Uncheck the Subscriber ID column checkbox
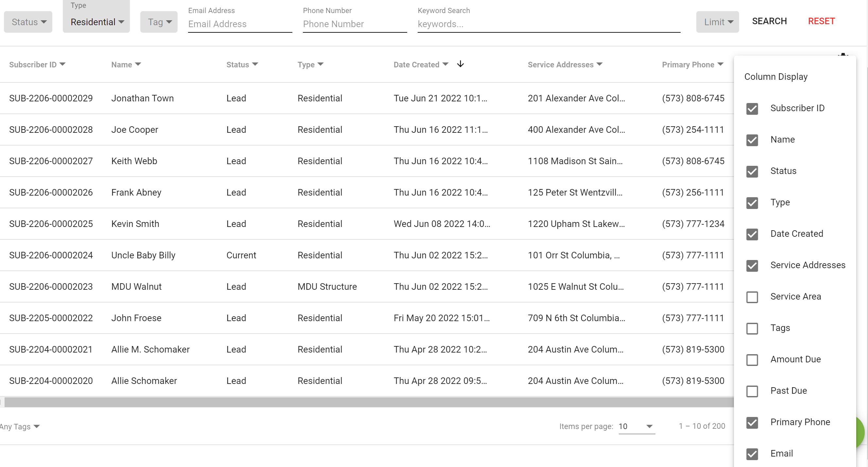Viewport: 868px width, 467px height. pos(752,109)
